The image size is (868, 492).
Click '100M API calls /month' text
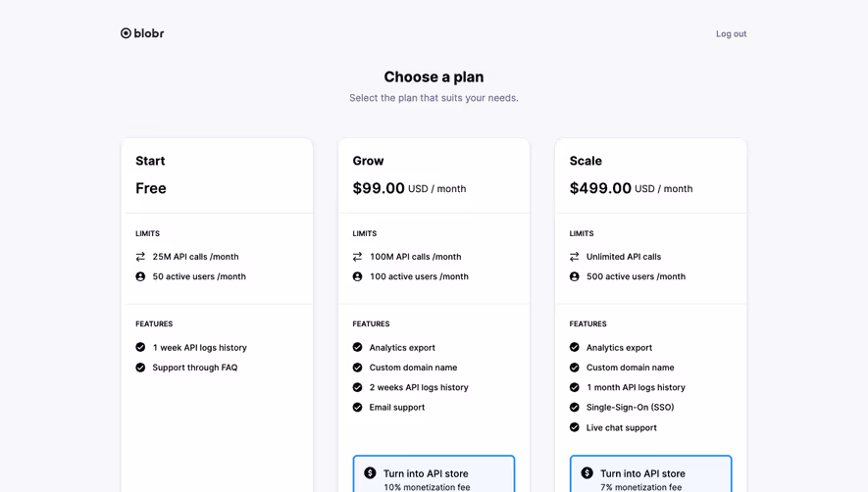pos(415,257)
